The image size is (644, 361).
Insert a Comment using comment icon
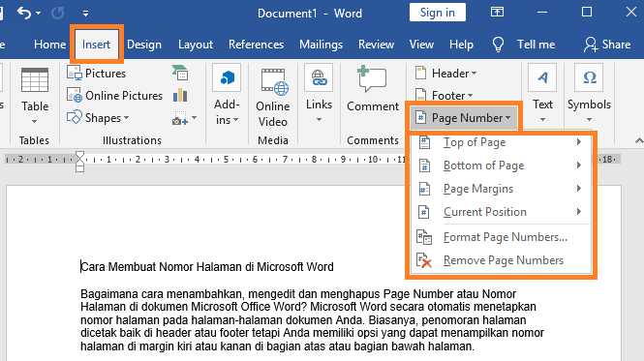click(x=372, y=78)
